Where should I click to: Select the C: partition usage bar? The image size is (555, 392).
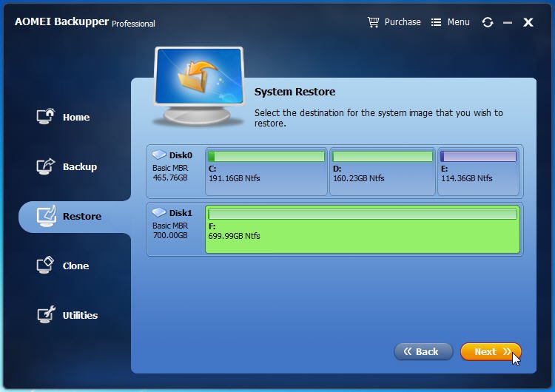click(266, 156)
